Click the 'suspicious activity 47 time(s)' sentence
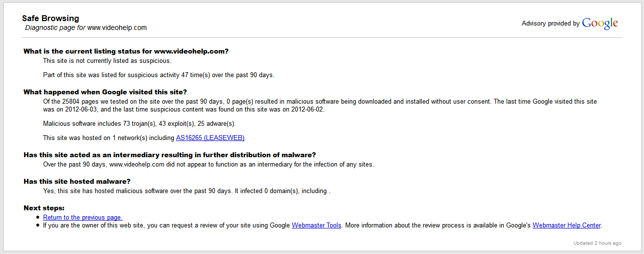The width and height of the screenshot is (644, 254). click(x=158, y=75)
